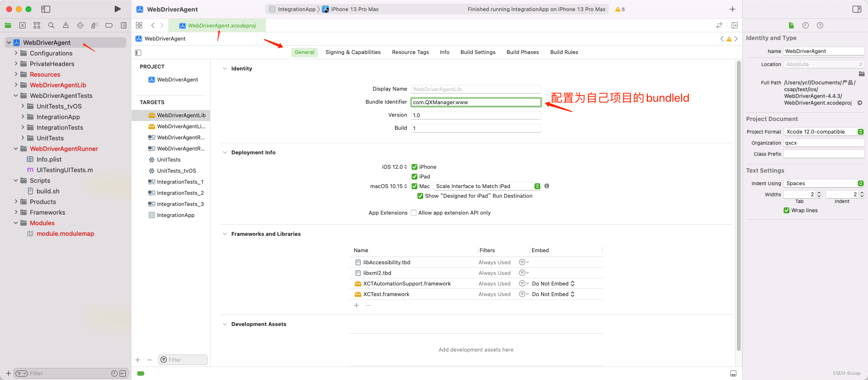Image resolution: width=868 pixels, height=380 pixels.
Task: Click the Bundle Identifier field
Action: pyautogui.click(x=476, y=102)
